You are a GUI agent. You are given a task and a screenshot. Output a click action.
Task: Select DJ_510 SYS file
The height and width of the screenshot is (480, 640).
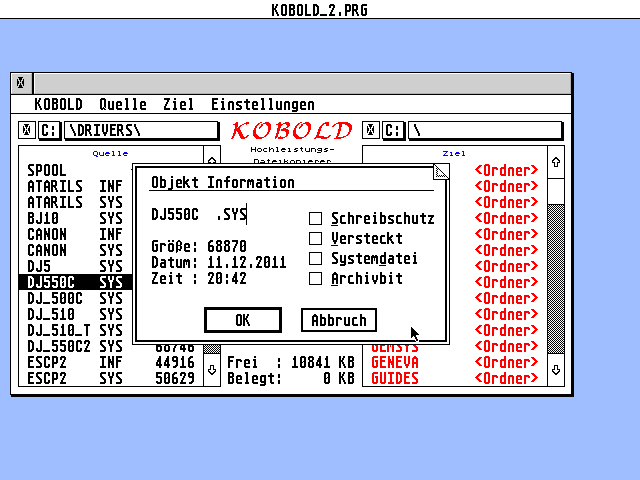point(75,314)
